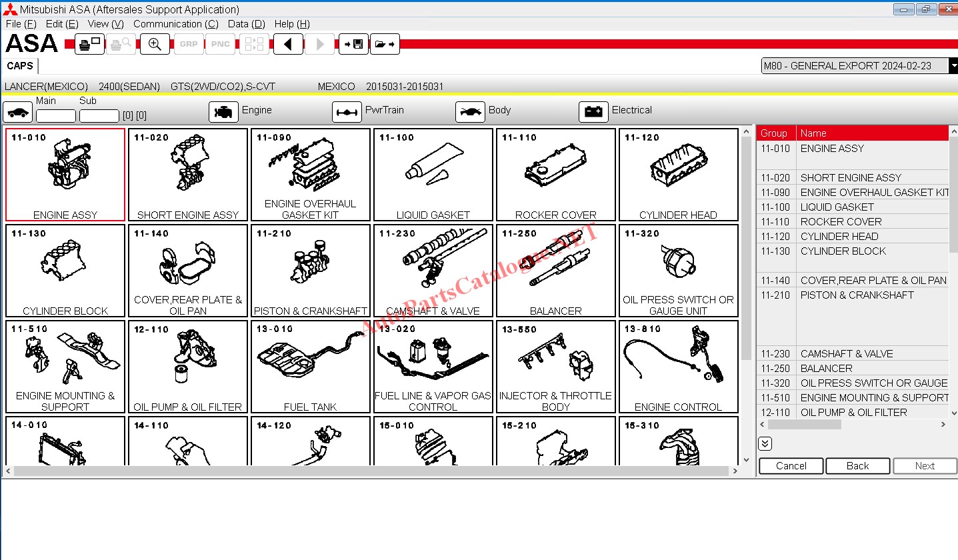Select the 11-100 LIQUID GASKET list row
Screen dimensions: 958x560
853,207
